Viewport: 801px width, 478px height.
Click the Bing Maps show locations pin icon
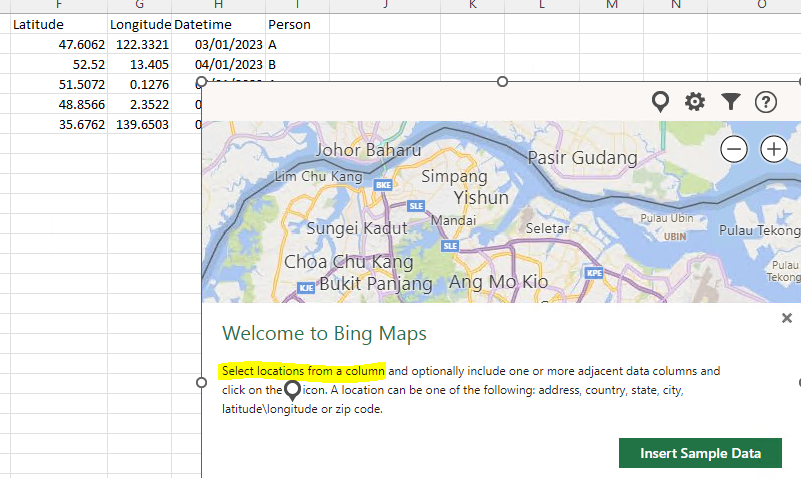click(x=660, y=102)
